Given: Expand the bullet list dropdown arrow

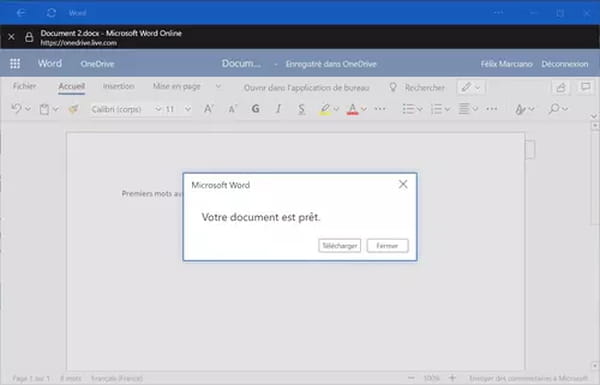Looking at the screenshot, I should point(420,109).
